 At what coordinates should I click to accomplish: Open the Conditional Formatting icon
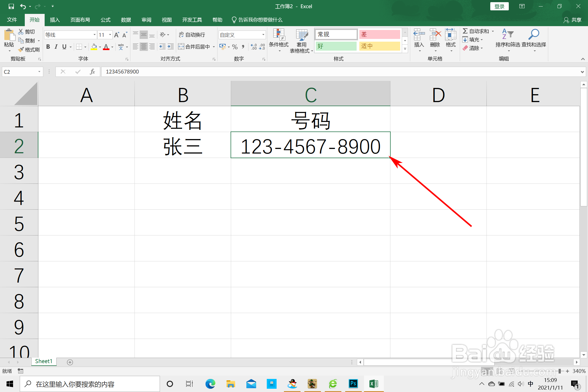279,35
